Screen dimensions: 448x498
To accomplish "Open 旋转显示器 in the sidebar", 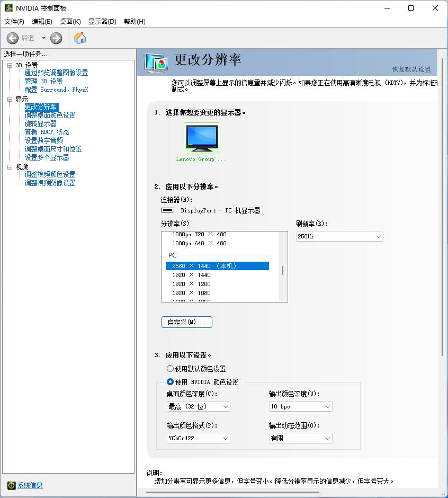I will pos(40,123).
